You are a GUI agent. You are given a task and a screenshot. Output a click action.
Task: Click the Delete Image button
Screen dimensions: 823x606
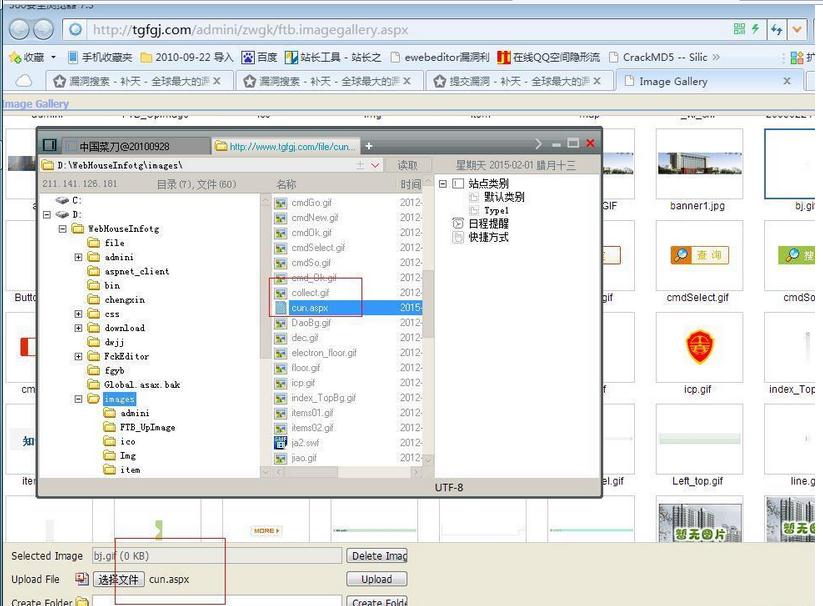click(376, 556)
